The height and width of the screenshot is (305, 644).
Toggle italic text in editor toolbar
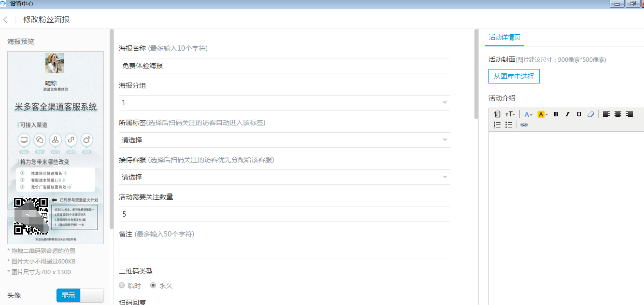pyautogui.click(x=567, y=114)
